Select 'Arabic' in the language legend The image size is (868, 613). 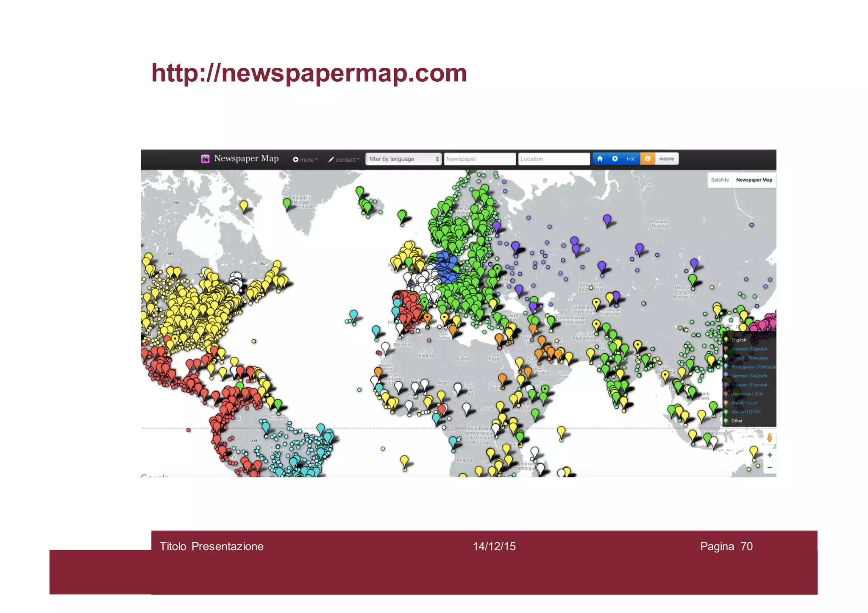click(x=744, y=403)
